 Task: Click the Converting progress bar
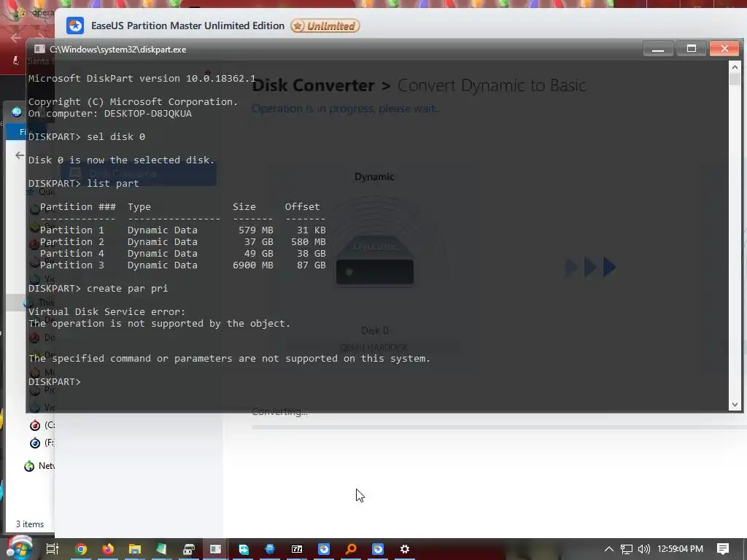click(499, 427)
